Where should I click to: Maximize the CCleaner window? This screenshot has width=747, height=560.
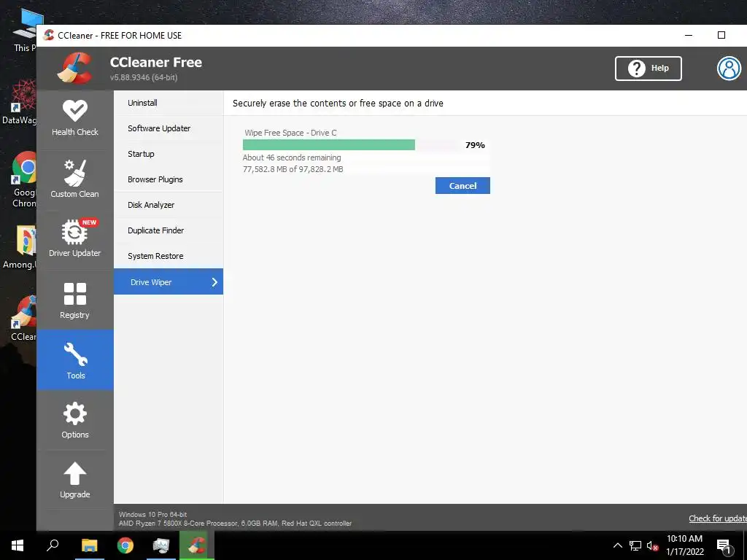721,35
